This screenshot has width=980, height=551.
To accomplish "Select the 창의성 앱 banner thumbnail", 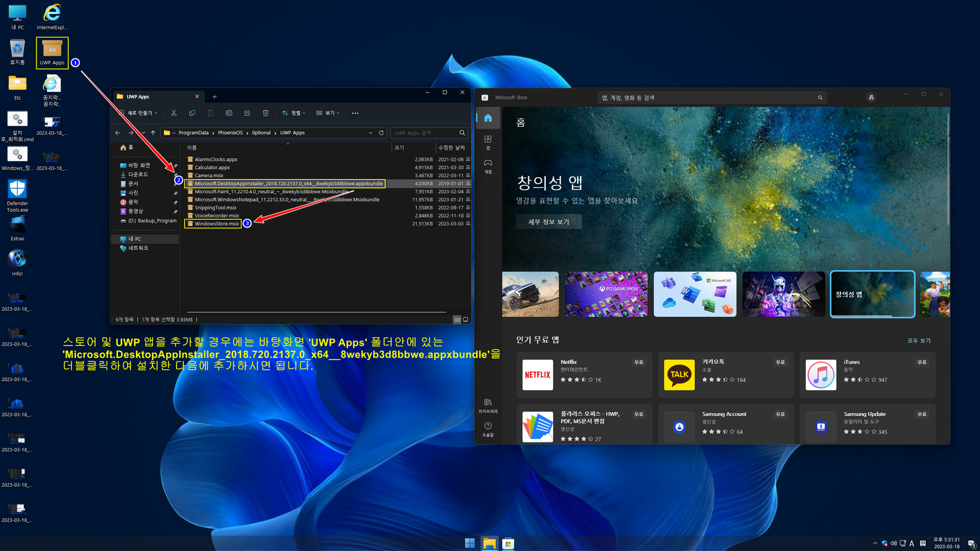I will pos(872,294).
